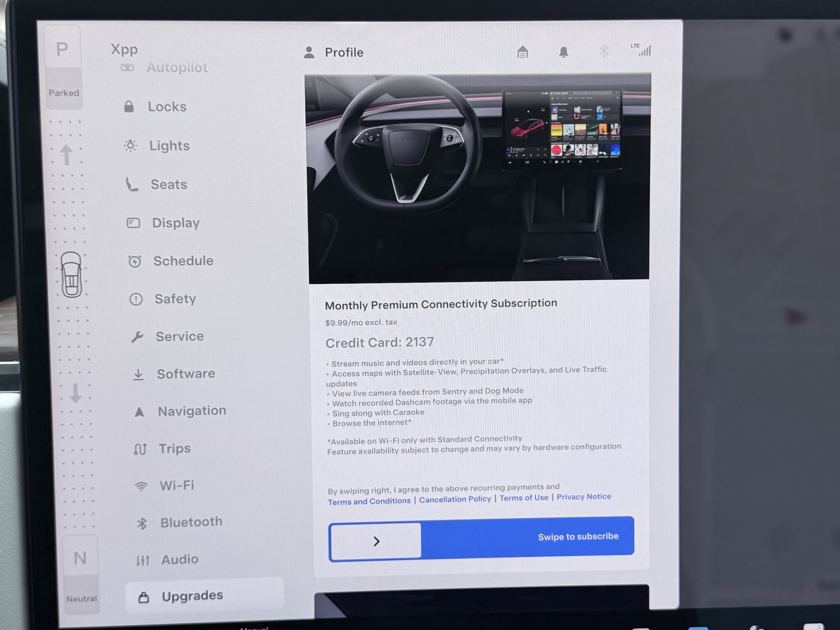Open Terms and Conditions link
840x630 pixels.
369,501
